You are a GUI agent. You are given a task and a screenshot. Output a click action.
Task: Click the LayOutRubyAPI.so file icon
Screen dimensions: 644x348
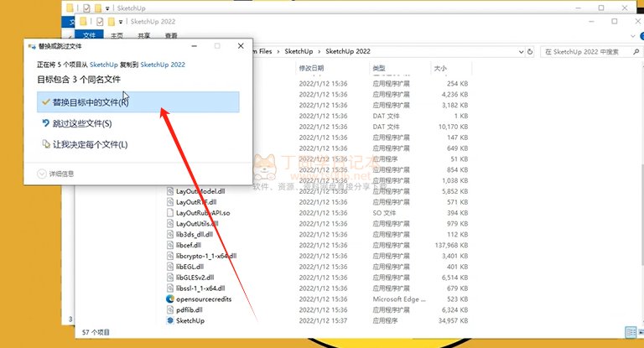coord(169,213)
